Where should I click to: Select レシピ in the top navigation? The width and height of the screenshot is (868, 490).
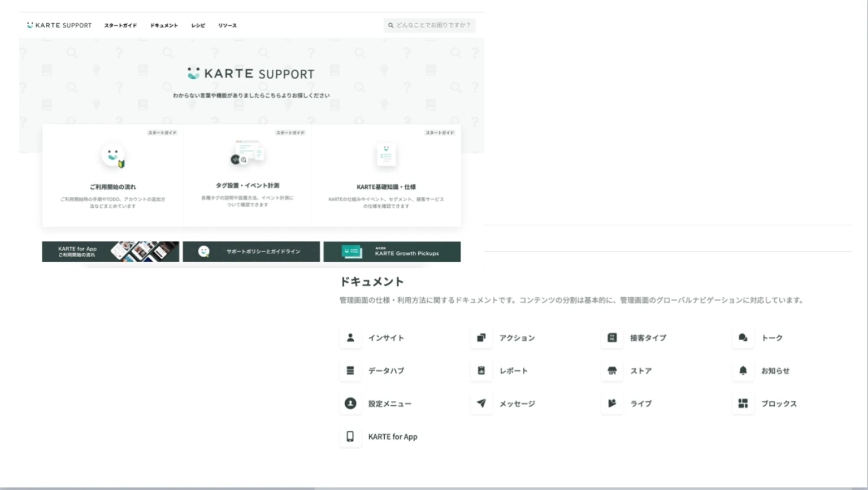198,25
